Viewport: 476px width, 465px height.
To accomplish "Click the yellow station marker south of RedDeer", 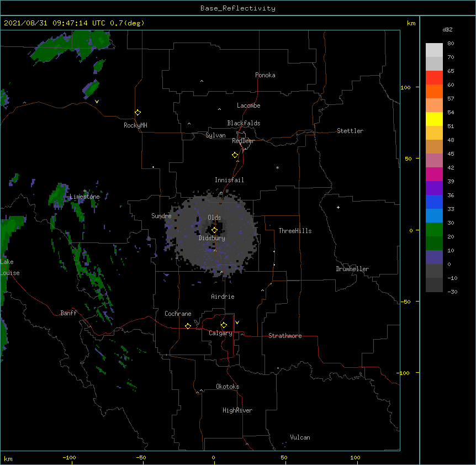I will 235,155.
